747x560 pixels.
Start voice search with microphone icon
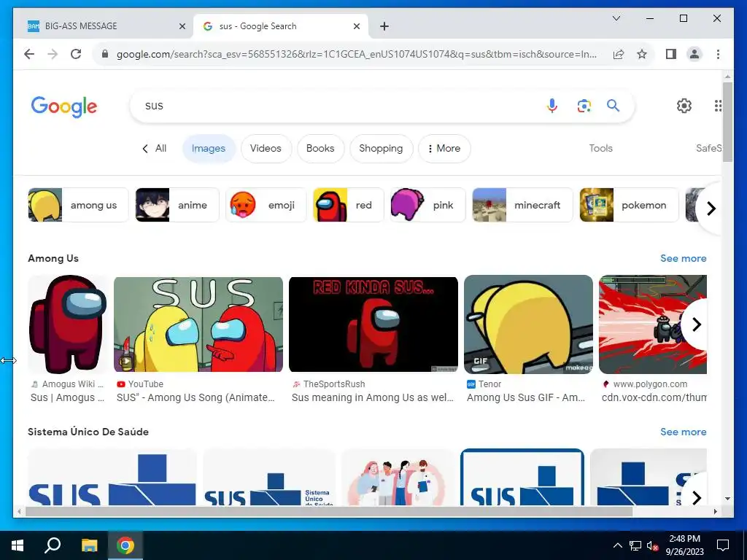tap(552, 105)
